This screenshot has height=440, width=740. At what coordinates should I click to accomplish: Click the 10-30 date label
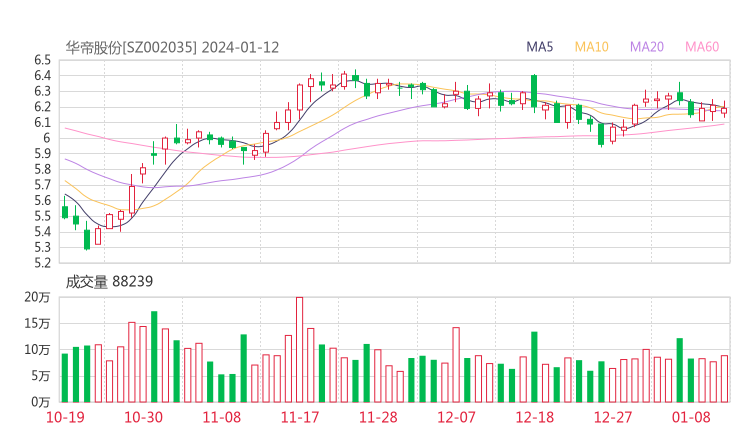pyautogui.click(x=143, y=417)
